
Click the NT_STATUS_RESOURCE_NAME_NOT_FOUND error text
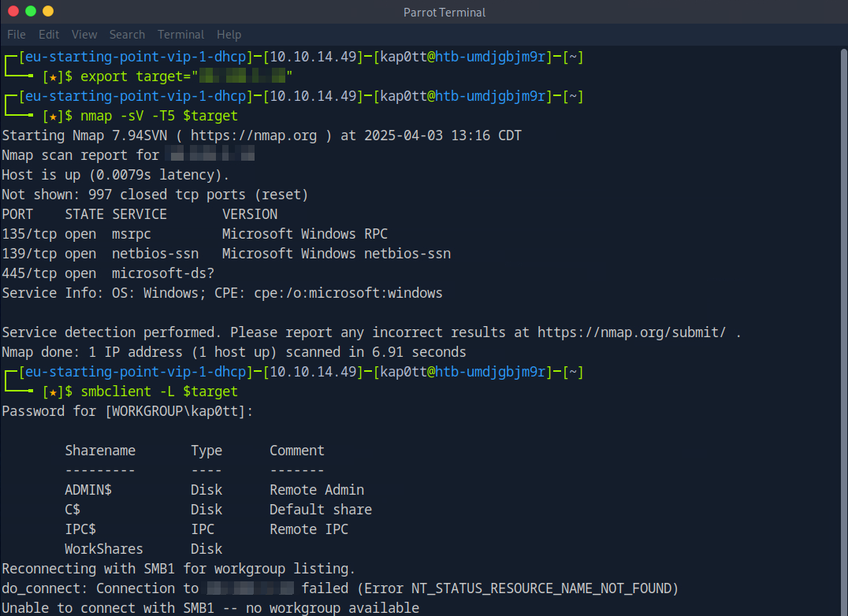[545, 588]
